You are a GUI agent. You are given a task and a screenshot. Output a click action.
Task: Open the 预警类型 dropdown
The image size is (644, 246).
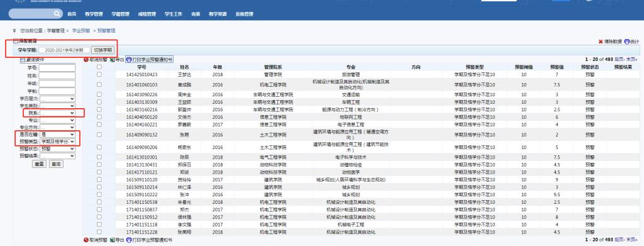57,142
